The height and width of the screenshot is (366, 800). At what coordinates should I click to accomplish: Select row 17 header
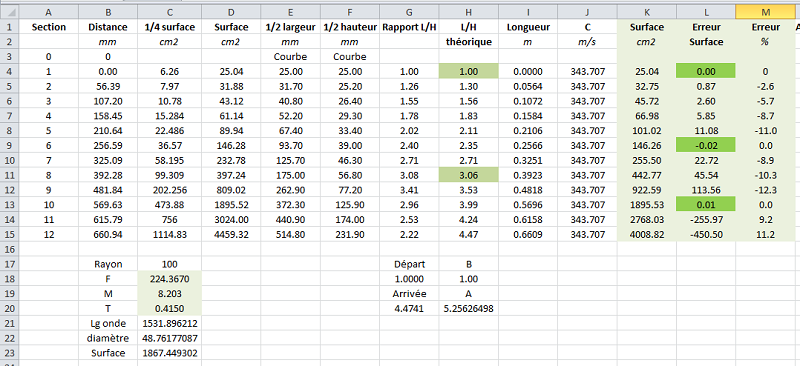coord(10,264)
